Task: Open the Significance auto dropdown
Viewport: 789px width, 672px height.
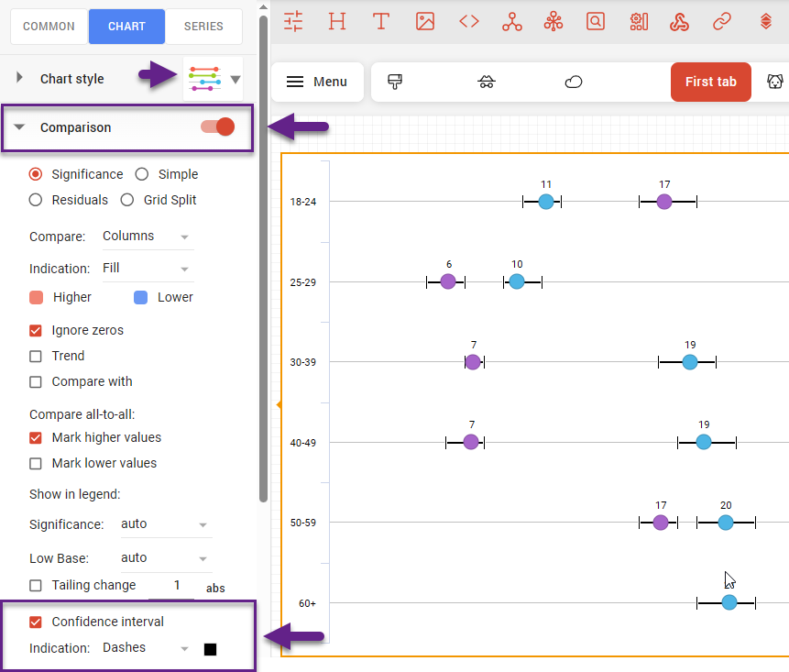Action: (165, 524)
